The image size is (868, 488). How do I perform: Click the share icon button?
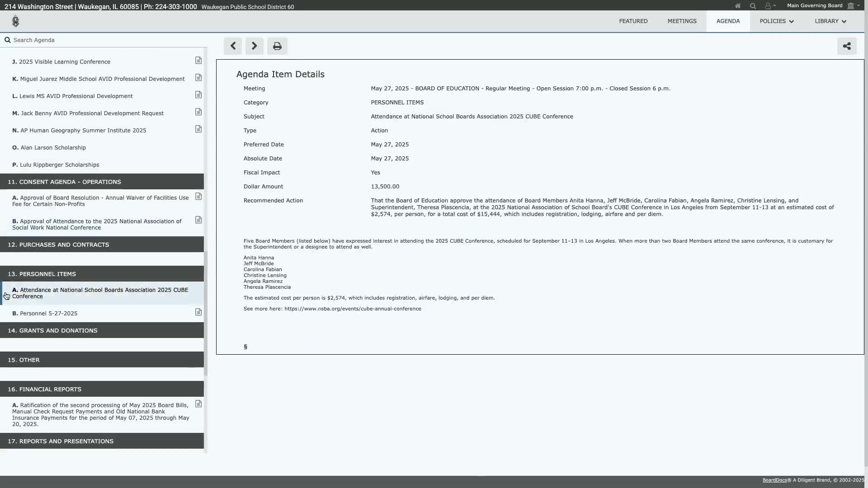847,46
